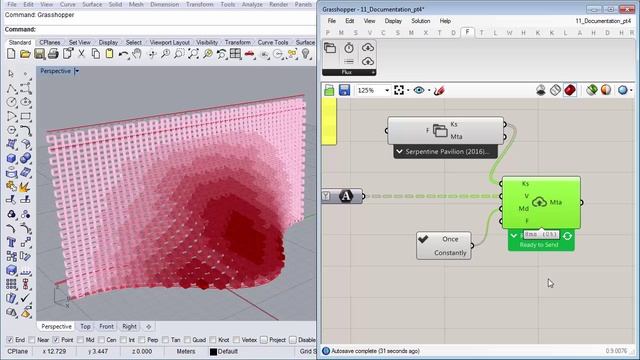The width and height of the screenshot is (640, 360).
Task: Open the Perspective viewport dropdown arrow
Action: tap(77, 71)
